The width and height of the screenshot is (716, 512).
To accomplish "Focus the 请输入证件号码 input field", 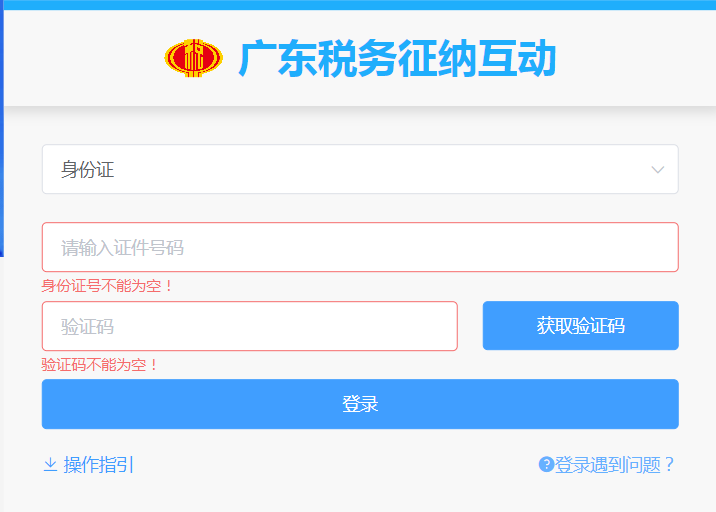I will [360, 247].
